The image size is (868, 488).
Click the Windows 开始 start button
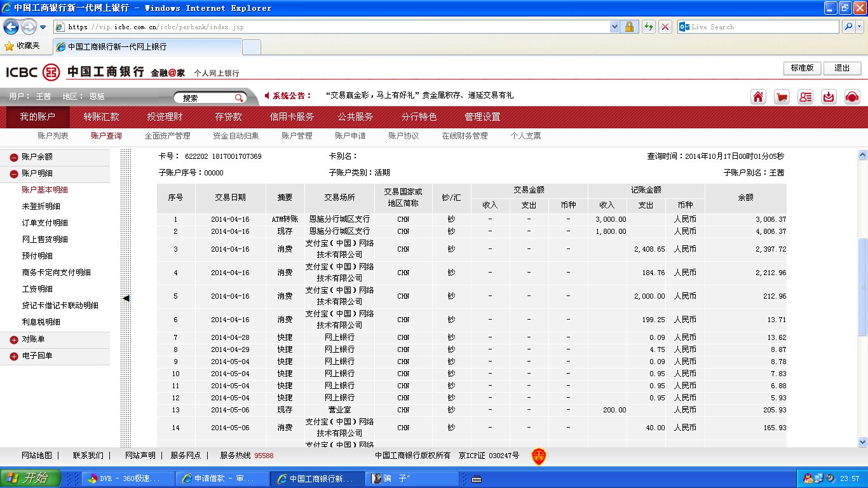click(x=31, y=478)
